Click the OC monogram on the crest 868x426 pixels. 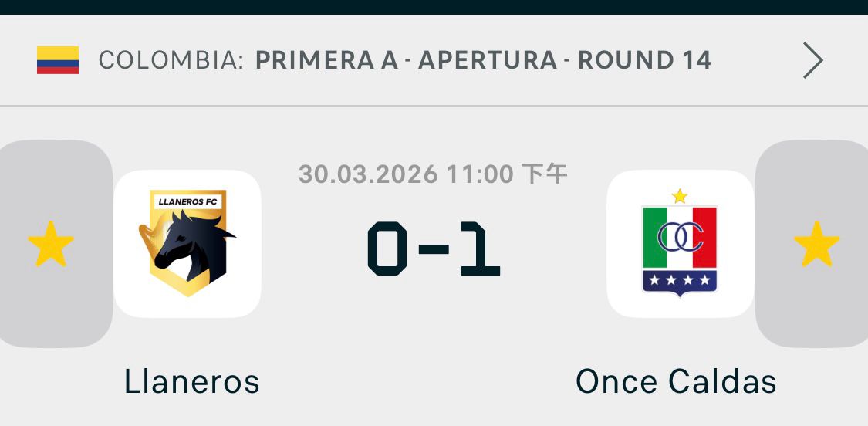(x=680, y=236)
